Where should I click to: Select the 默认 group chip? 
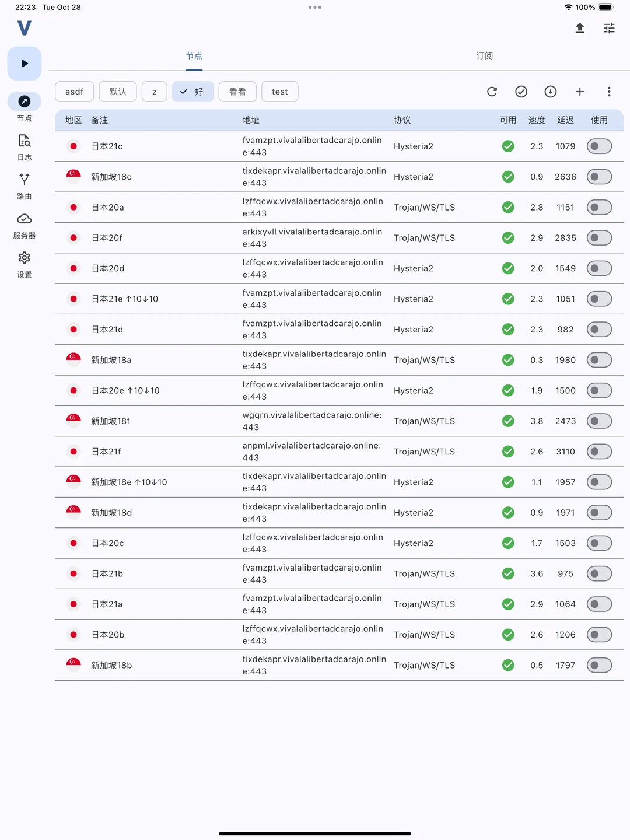(x=118, y=92)
